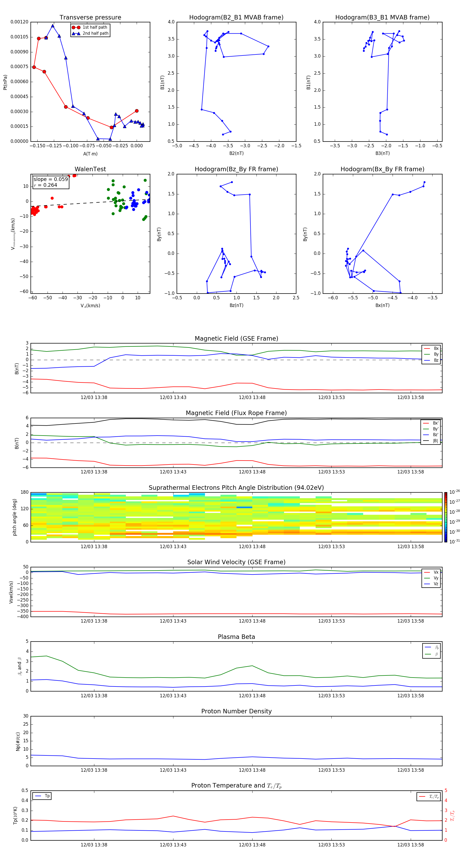Select the '1st half path' legend entry

pyautogui.click(x=90, y=27)
